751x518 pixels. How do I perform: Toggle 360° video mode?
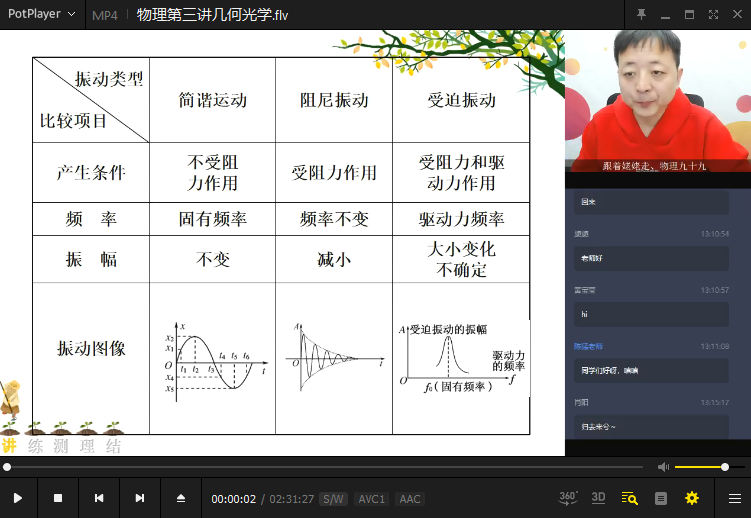click(567, 497)
